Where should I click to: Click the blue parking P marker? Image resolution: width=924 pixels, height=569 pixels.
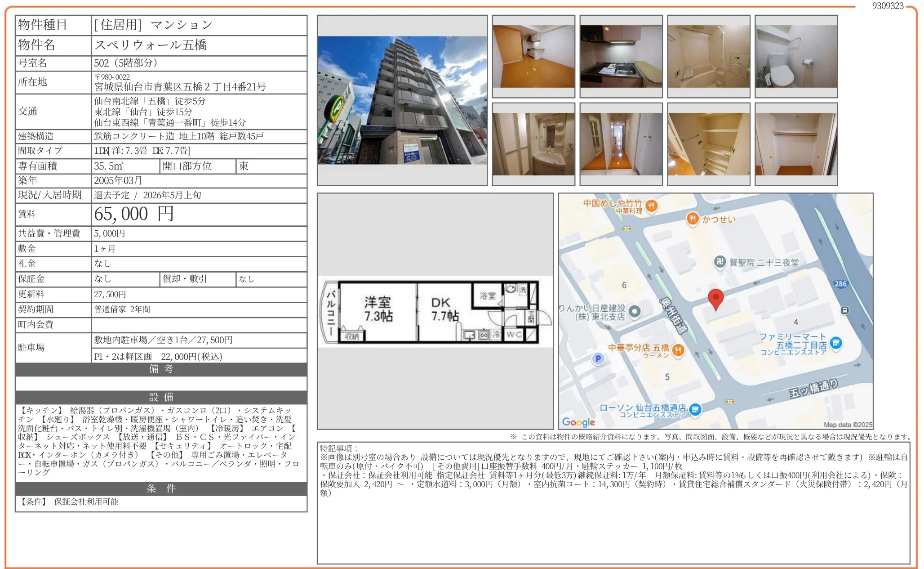[x=598, y=358]
